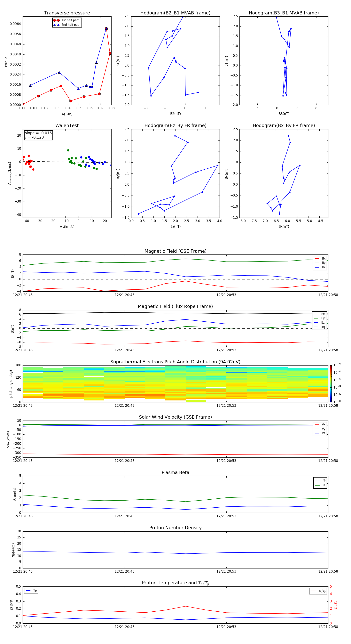This screenshot has height=644, width=351.
Task: Click 'Hodogram(Bx_By FR frame)' title
Action: (x=284, y=125)
